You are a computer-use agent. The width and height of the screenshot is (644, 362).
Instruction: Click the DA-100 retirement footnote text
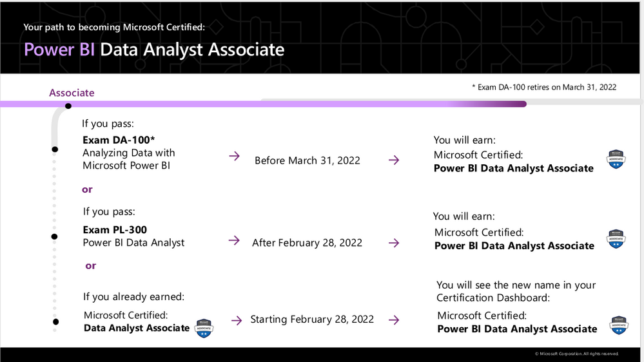tap(542, 87)
